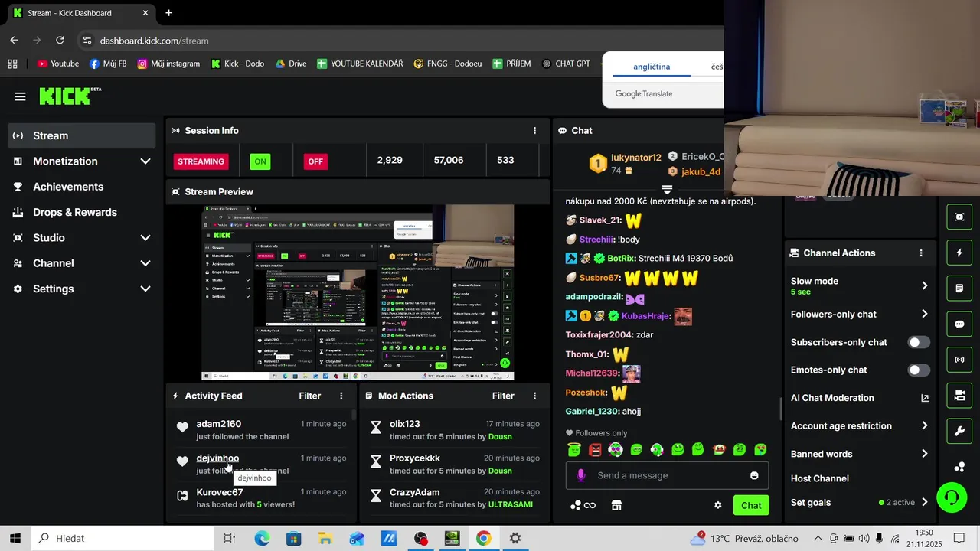Click the chat leaderboard collapse icon
This screenshot has height=551, width=980.
pyautogui.click(x=667, y=189)
